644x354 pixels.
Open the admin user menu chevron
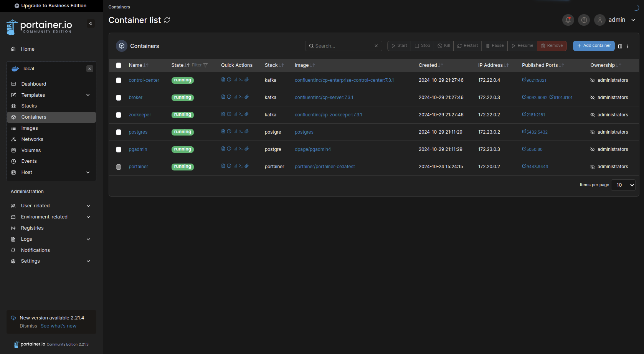633,20
